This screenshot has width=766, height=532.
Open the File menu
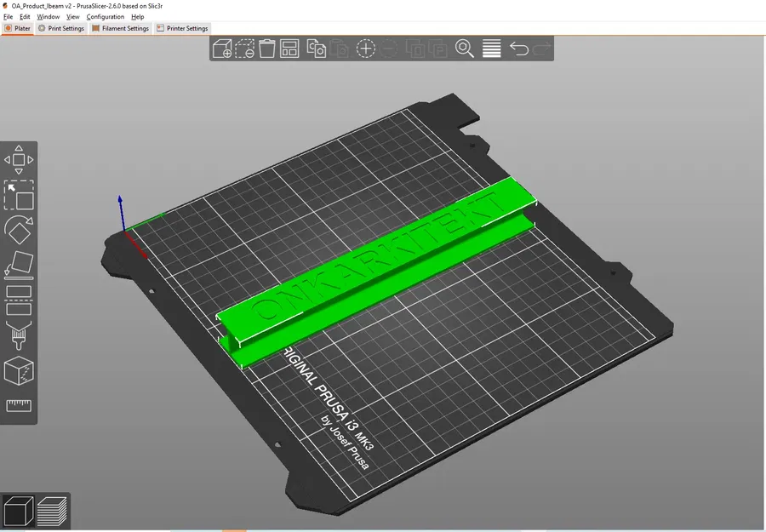click(x=8, y=16)
